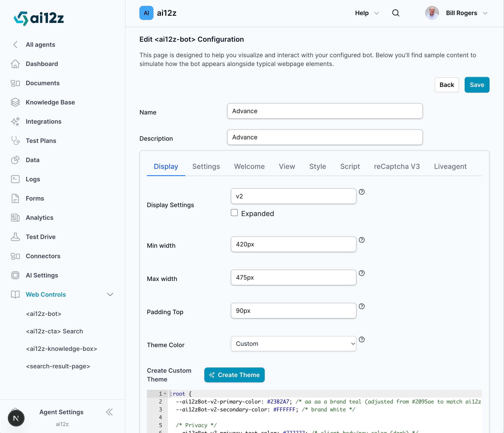
Task: Click the Analytics sidebar icon
Action: [x=16, y=218]
